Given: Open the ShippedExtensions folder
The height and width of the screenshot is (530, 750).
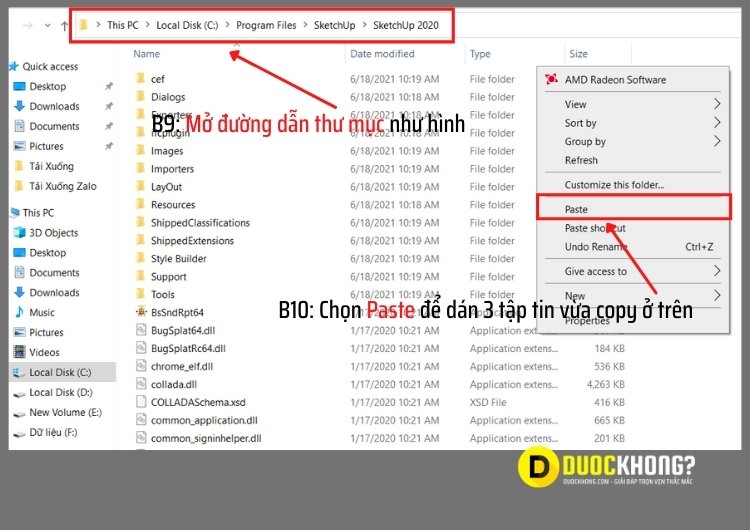Looking at the screenshot, I should [x=192, y=241].
